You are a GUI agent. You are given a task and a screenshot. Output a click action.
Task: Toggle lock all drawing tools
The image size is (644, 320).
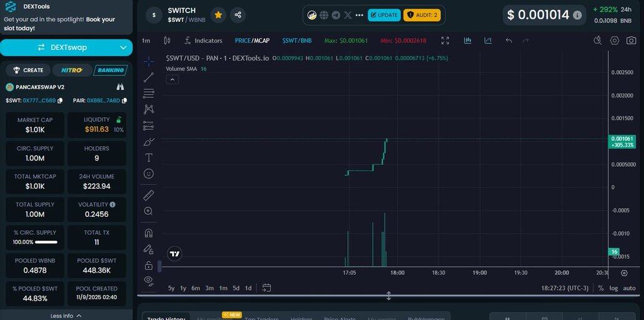point(149,266)
